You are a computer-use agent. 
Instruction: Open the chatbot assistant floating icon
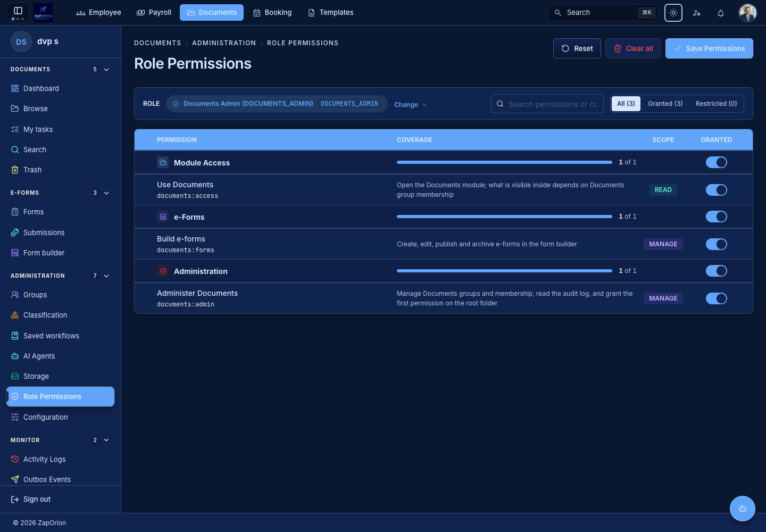tap(743, 509)
